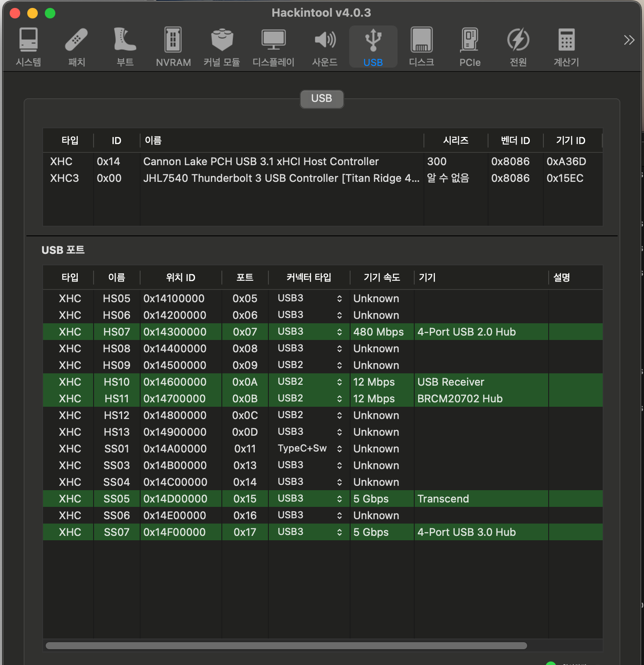Open the 패치 (Patch) bandage icon
This screenshot has height=665, width=644.
(x=76, y=47)
